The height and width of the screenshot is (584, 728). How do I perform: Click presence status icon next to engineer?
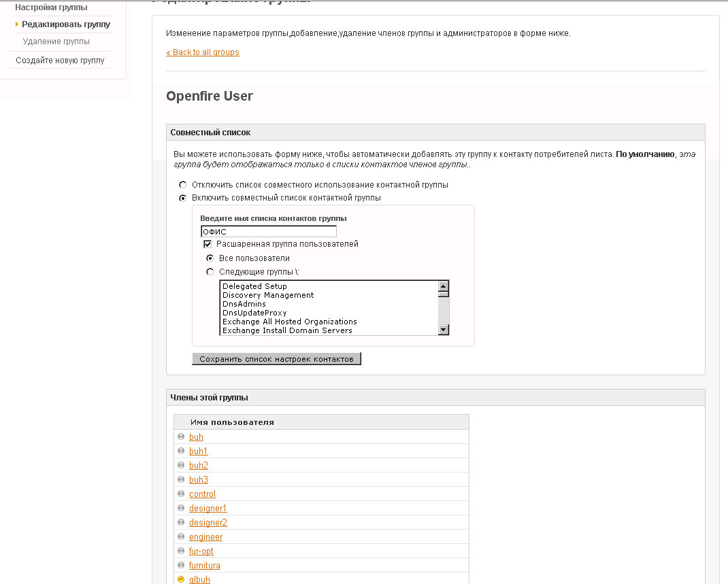point(181,536)
